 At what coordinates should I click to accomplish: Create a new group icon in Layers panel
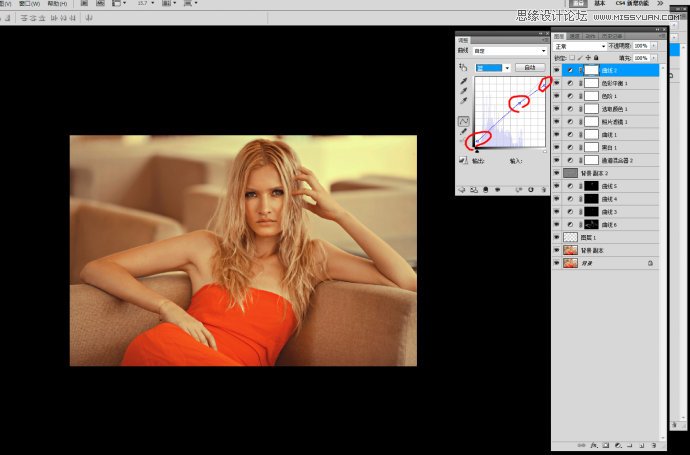[630, 445]
